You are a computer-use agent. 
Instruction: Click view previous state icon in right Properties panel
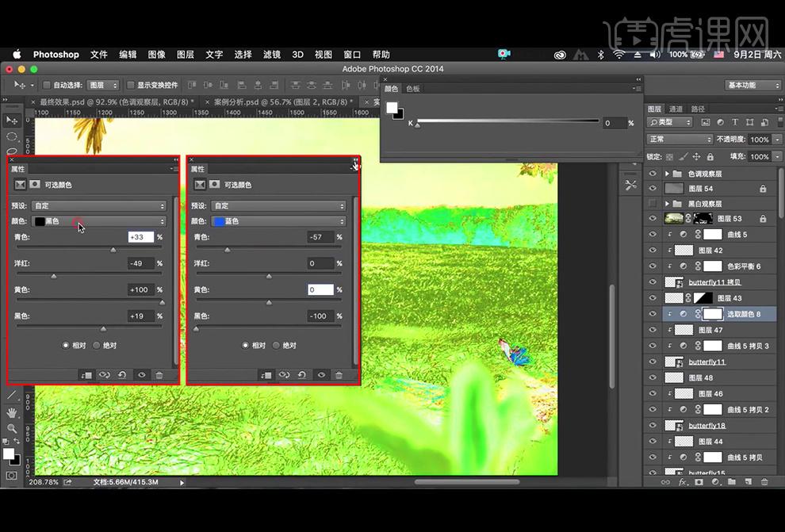284,375
